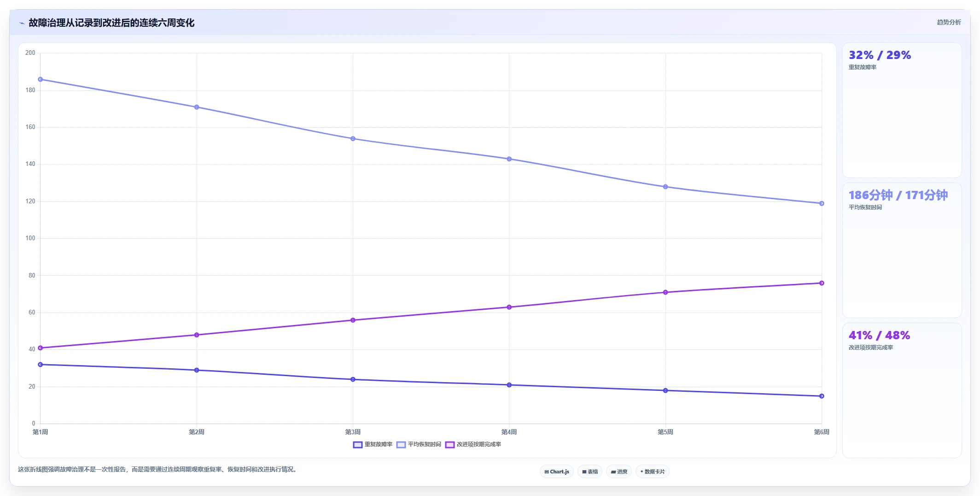The width and height of the screenshot is (980, 496).
Task: Click the 第5周 x-axis label
Action: click(665, 432)
